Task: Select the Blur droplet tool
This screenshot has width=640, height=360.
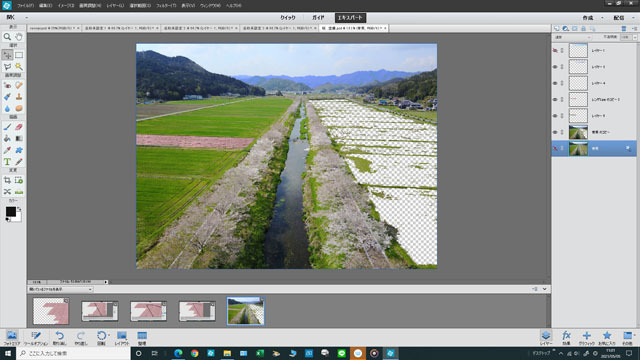Action: (x=7, y=108)
